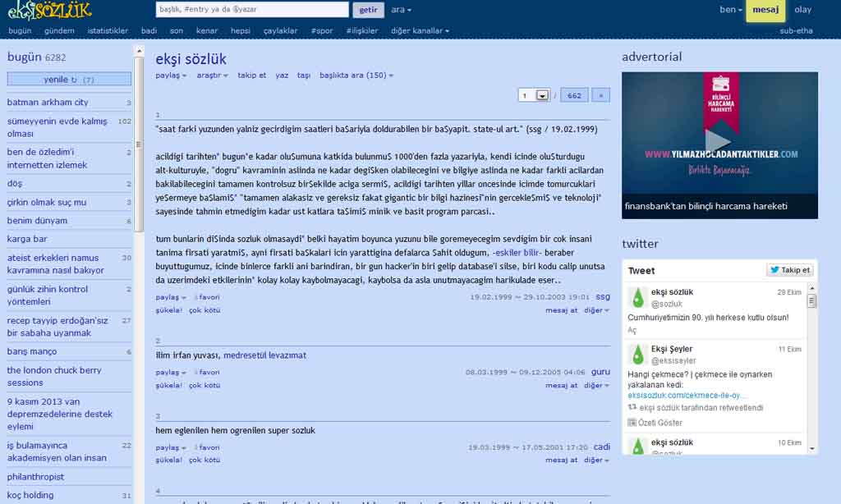Vote çok kötü on cadi's entry
The width and height of the screenshot is (841, 504).
tap(205, 460)
